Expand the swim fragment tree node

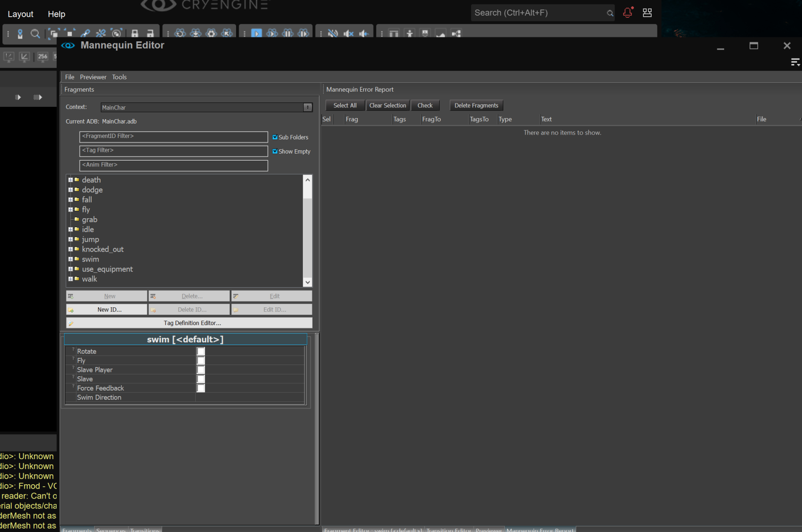pos(70,259)
